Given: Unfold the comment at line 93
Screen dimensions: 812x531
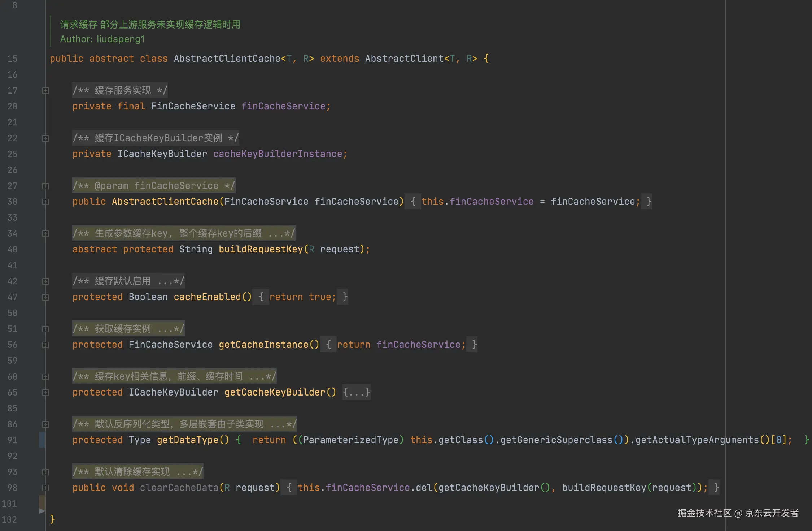Looking at the screenshot, I should pyautogui.click(x=45, y=472).
